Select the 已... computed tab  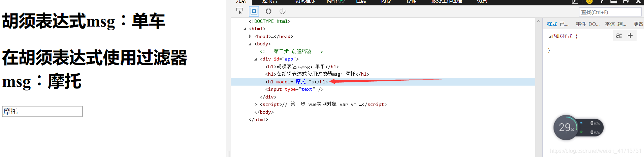click(564, 24)
